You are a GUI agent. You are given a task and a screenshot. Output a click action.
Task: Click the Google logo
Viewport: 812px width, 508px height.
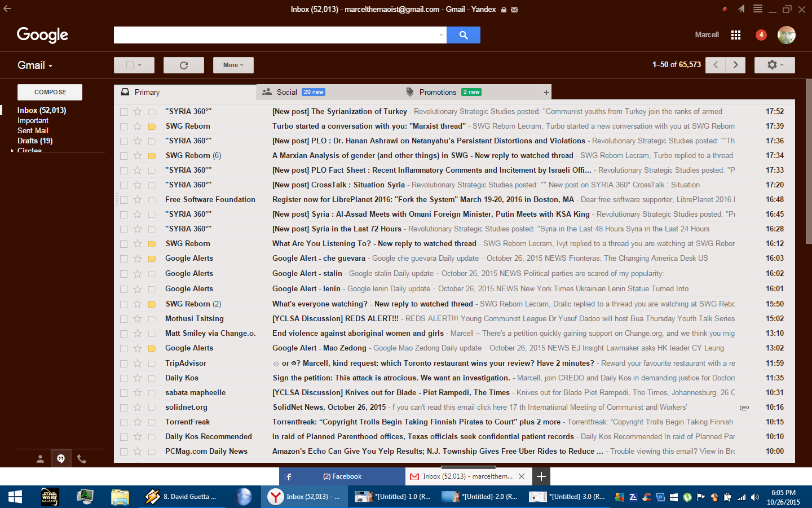point(42,35)
